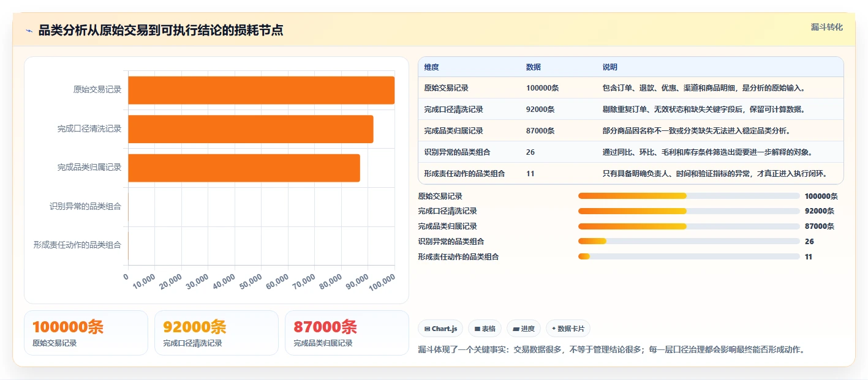The image size is (868, 380).
Task: Click the 原始交易记录 progress bar
Action: pos(689,196)
